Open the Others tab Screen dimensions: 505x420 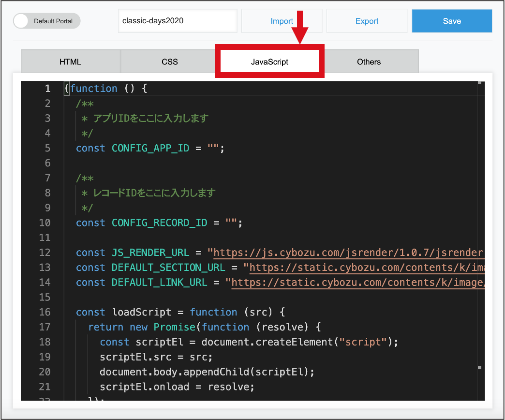369,61
